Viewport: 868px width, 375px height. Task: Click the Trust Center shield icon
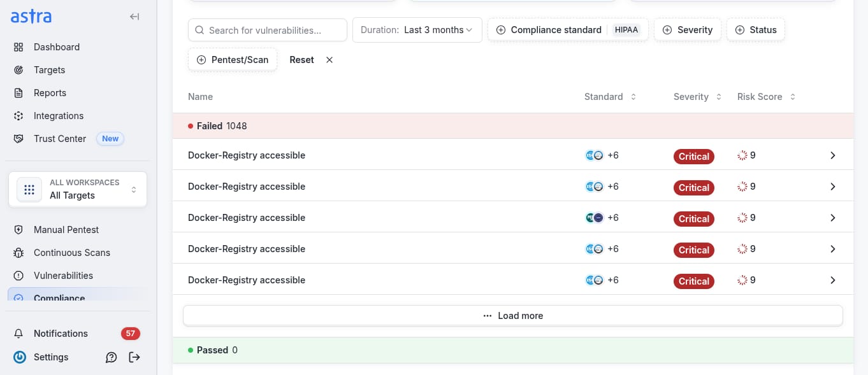click(x=19, y=139)
